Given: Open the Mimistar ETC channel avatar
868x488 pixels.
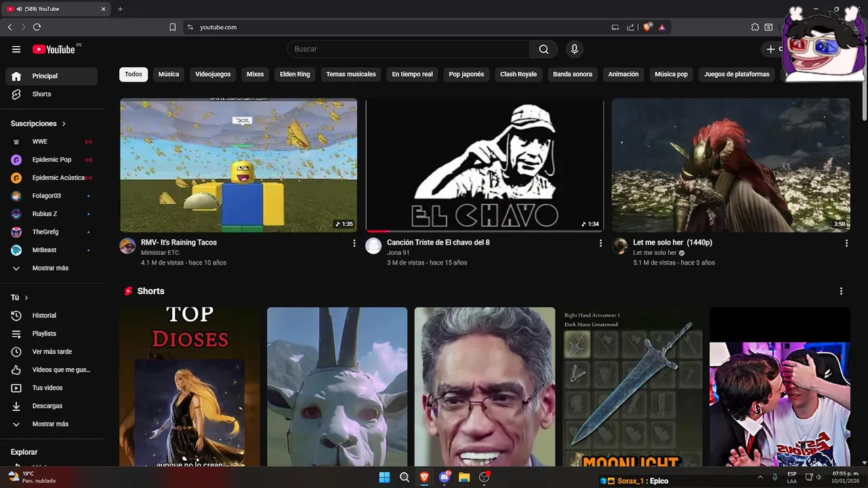Looking at the screenshot, I should click(x=127, y=245).
